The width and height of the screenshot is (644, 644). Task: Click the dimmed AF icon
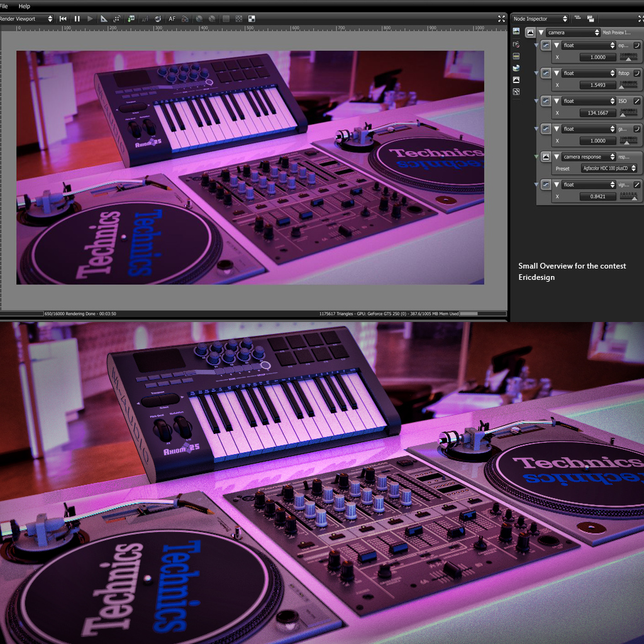145,18
